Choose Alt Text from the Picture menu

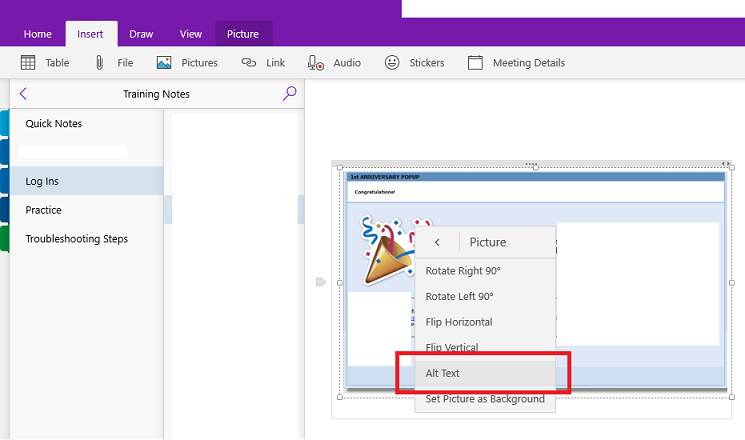(x=485, y=373)
